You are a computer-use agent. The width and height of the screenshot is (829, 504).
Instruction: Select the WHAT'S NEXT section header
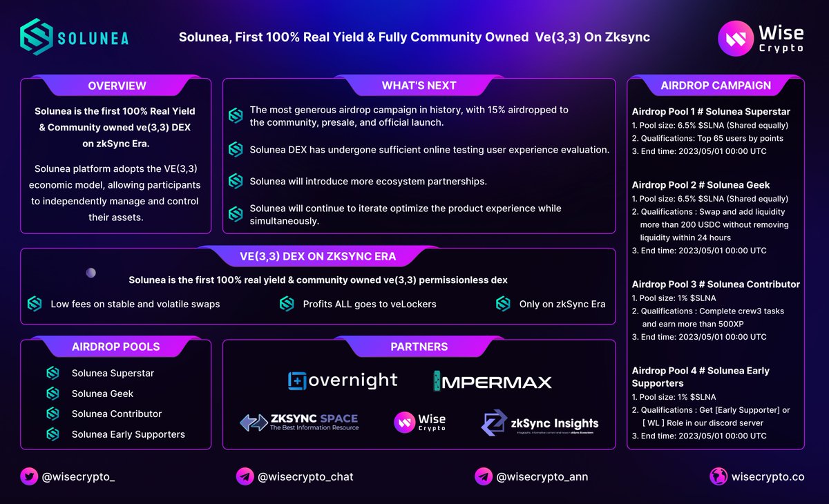pos(419,86)
